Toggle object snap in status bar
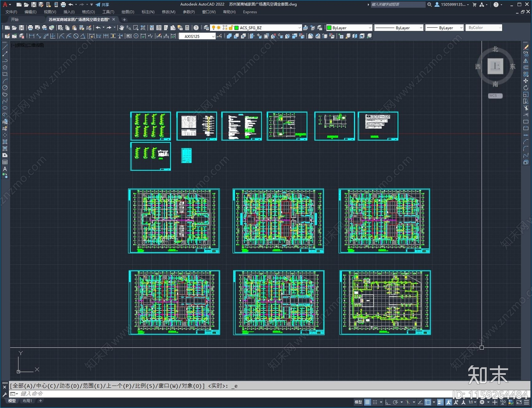532x408 pixels. pyautogui.click(x=428, y=402)
